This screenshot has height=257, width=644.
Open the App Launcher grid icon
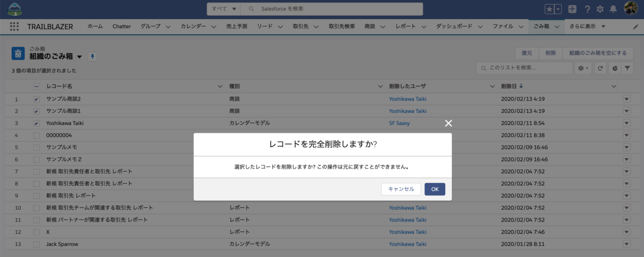tap(14, 26)
